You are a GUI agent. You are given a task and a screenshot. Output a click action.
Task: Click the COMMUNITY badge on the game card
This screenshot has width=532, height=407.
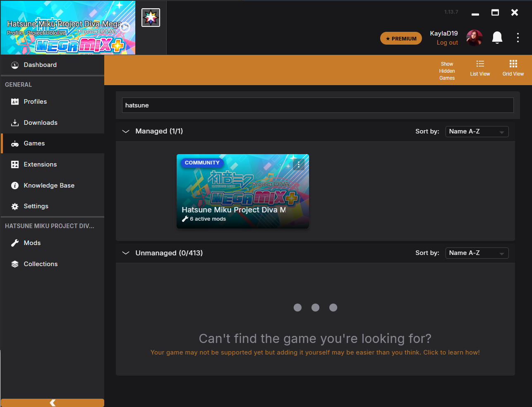click(202, 163)
